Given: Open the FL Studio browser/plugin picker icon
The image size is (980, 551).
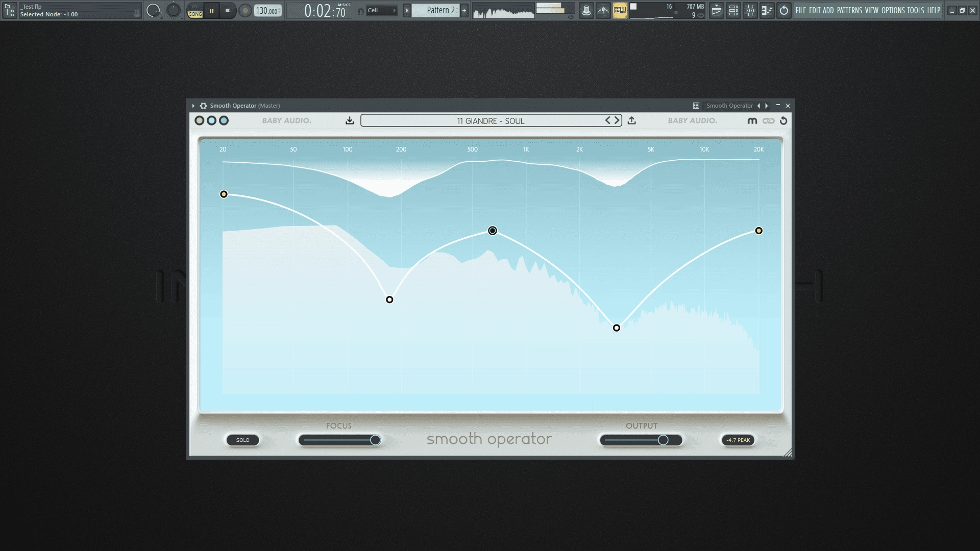Looking at the screenshot, I should [10, 10].
